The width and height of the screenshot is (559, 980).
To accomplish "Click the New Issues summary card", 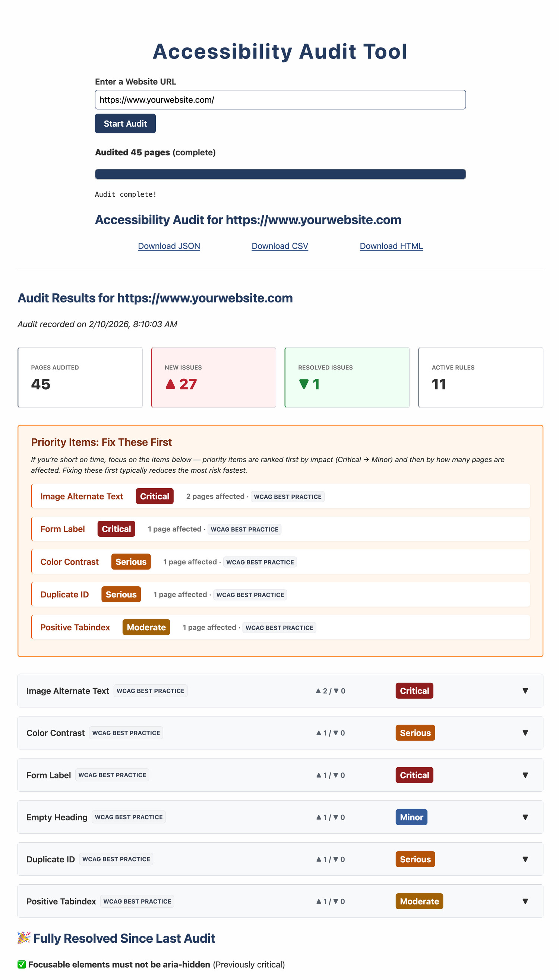I will [x=214, y=377].
